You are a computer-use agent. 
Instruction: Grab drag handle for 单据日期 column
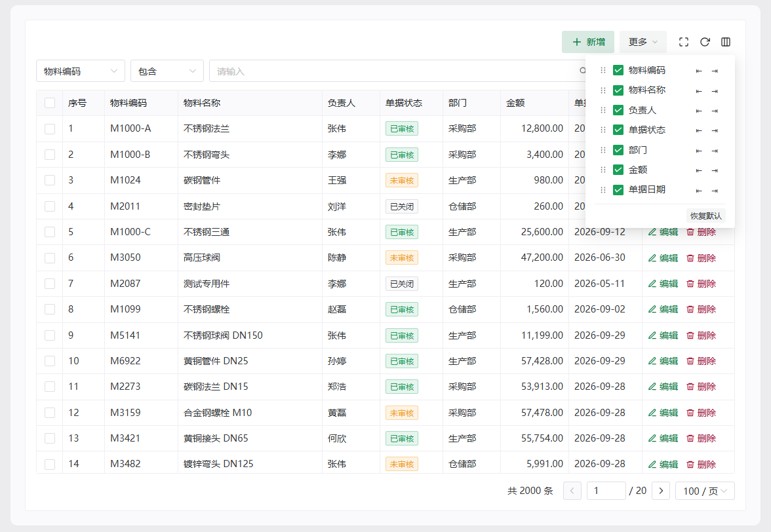tap(603, 189)
